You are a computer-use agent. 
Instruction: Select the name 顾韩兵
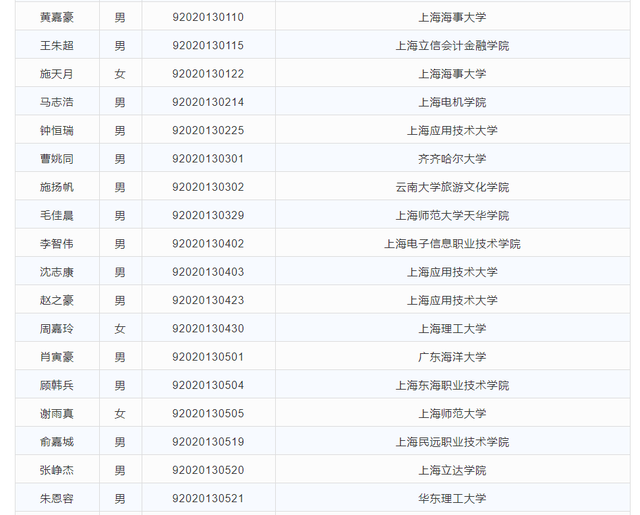(57, 385)
